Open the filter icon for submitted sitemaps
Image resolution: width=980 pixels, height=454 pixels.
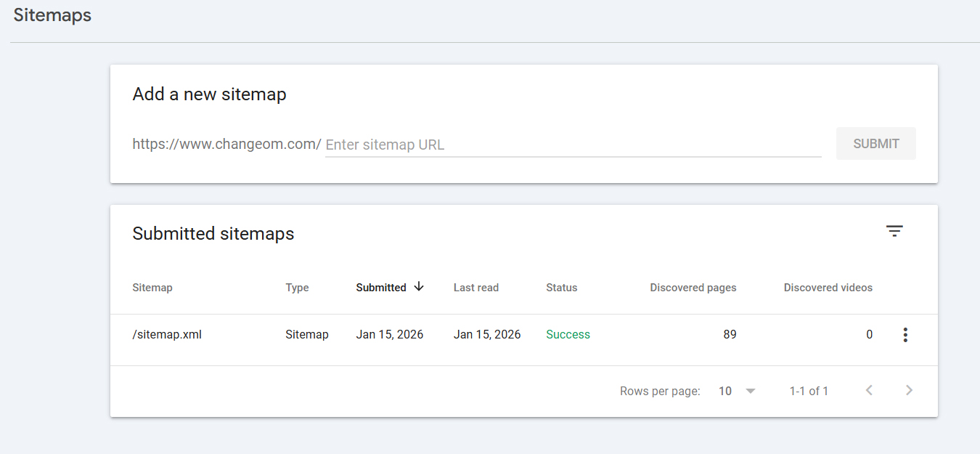[894, 230]
